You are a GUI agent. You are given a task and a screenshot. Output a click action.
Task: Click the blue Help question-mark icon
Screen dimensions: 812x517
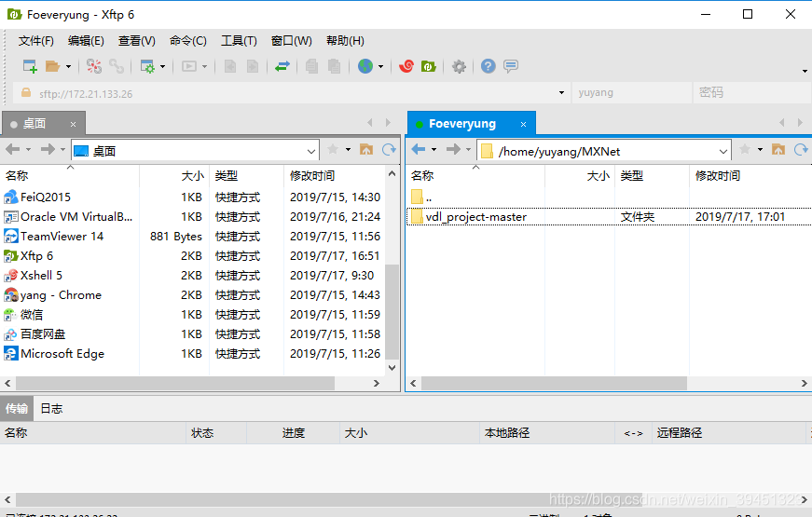[x=488, y=66]
